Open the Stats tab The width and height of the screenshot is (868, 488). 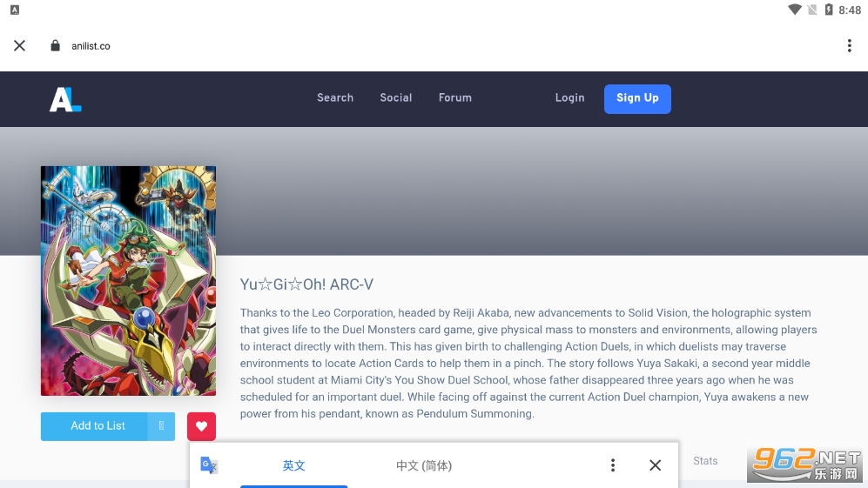point(705,461)
